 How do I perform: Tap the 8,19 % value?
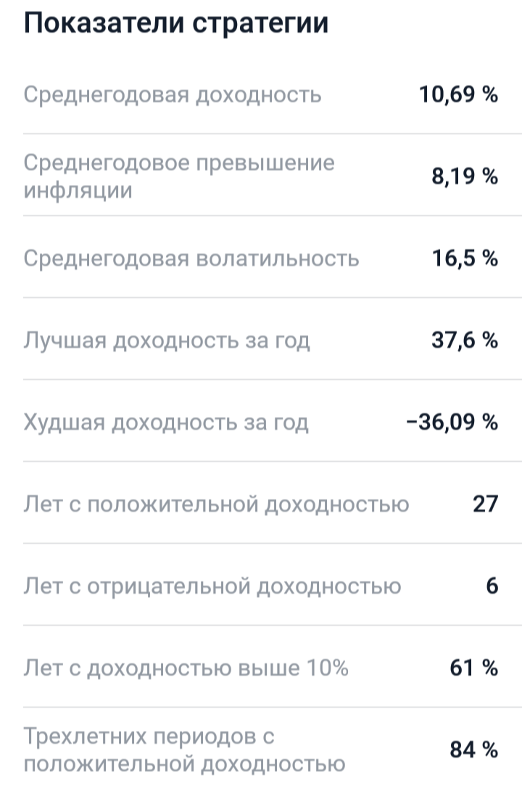(465, 177)
